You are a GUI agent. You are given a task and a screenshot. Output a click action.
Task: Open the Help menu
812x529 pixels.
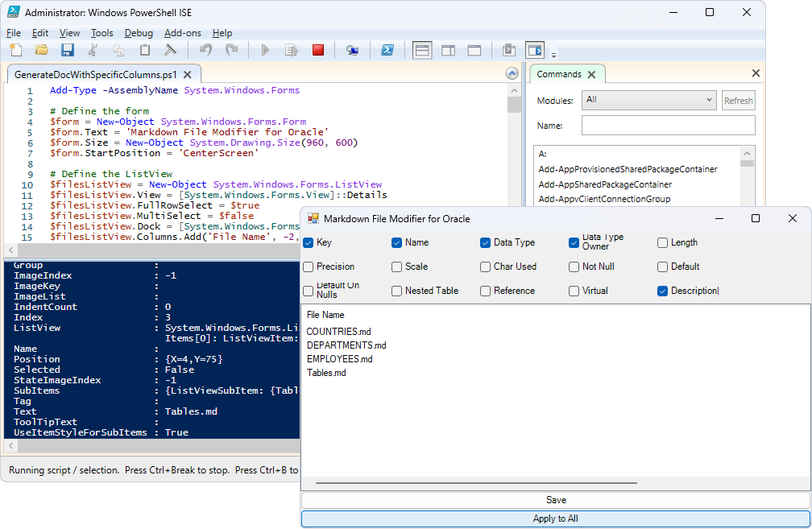pyautogui.click(x=222, y=33)
